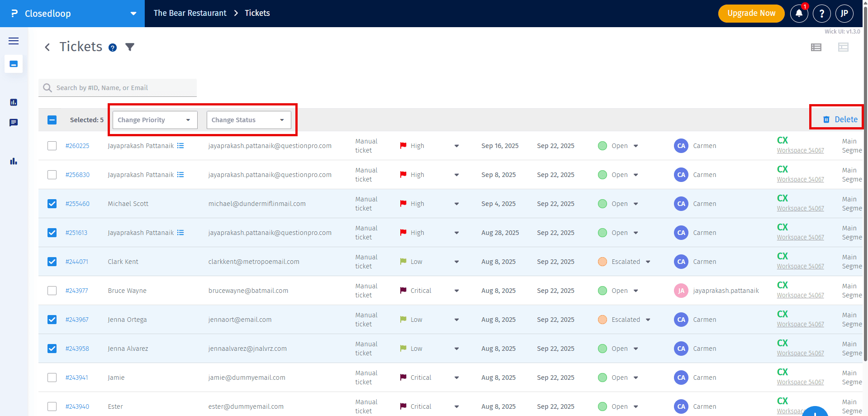The height and width of the screenshot is (416, 868).
Task: Switch to the compact list view icon
Action: 816,48
